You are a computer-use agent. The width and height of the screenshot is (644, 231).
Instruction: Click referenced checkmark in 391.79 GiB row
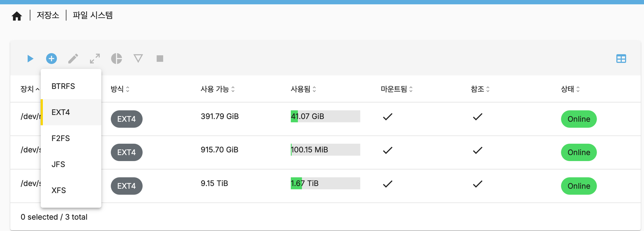point(478,117)
